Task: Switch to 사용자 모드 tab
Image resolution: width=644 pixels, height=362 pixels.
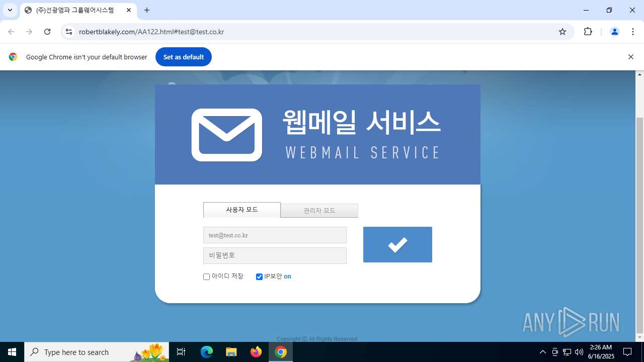Action: point(242,210)
